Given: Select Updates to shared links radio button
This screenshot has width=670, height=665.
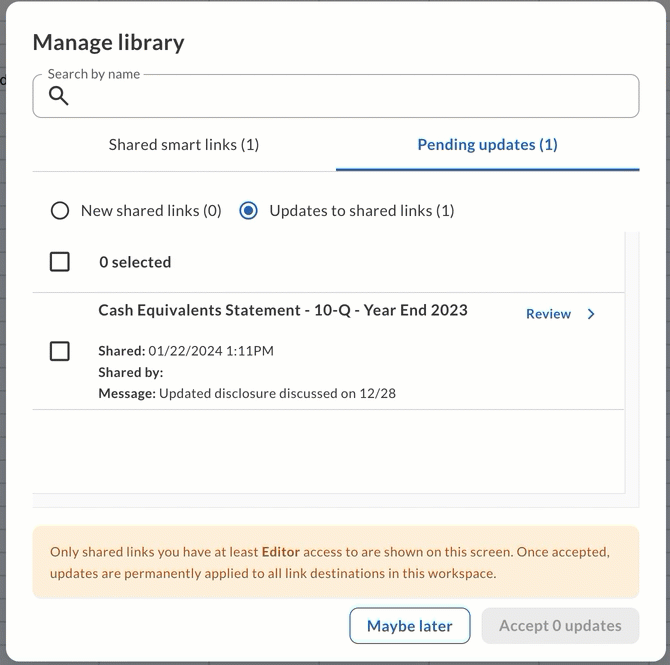Looking at the screenshot, I should pyautogui.click(x=248, y=211).
